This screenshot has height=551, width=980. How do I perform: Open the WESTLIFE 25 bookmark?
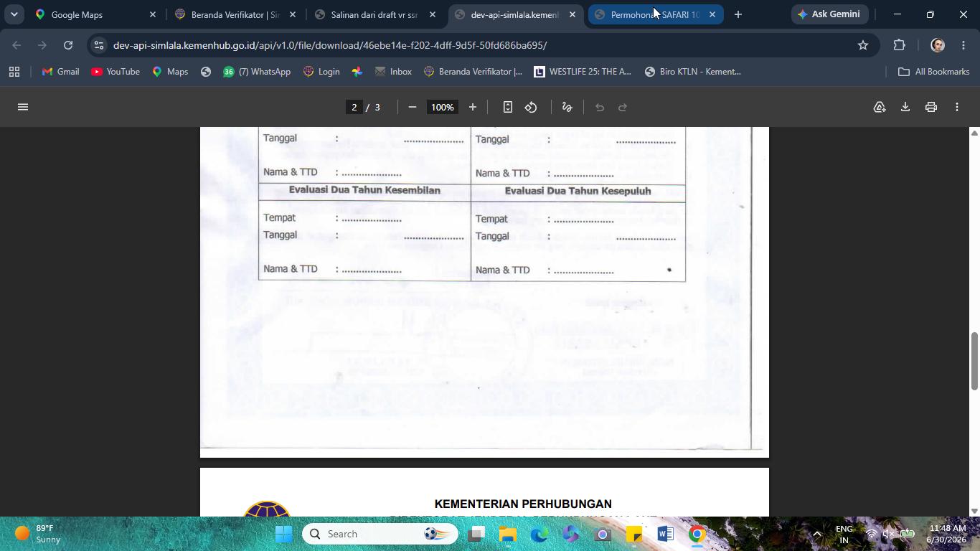583,72
